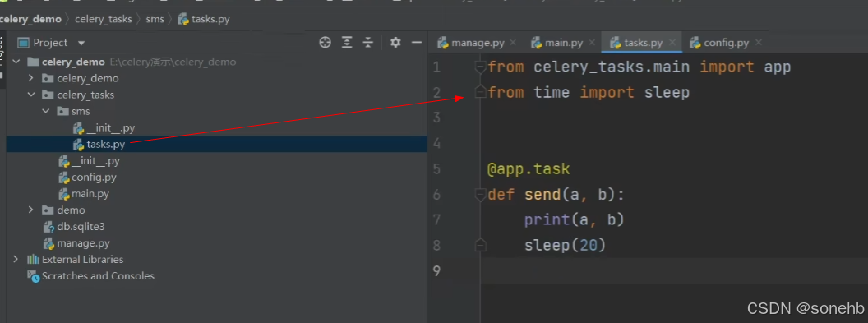Open Project panel settings gear
This screenshot has width=868, height=323.
395,43
